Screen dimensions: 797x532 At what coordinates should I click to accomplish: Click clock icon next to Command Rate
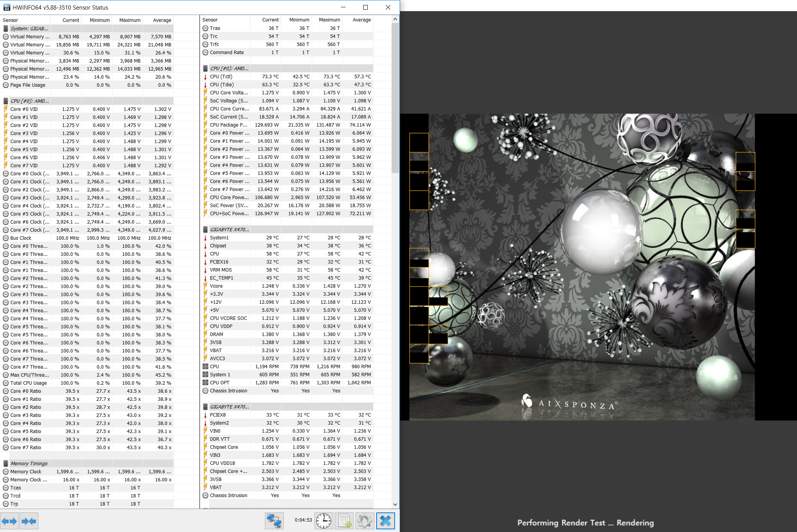click(205, 53)
